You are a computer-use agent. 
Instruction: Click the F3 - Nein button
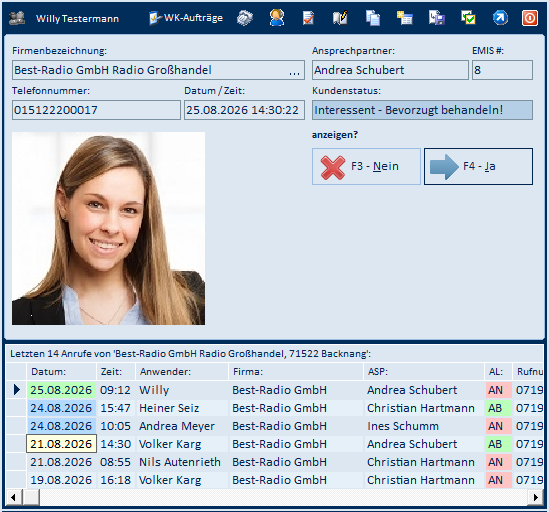(x=366, y=166)
